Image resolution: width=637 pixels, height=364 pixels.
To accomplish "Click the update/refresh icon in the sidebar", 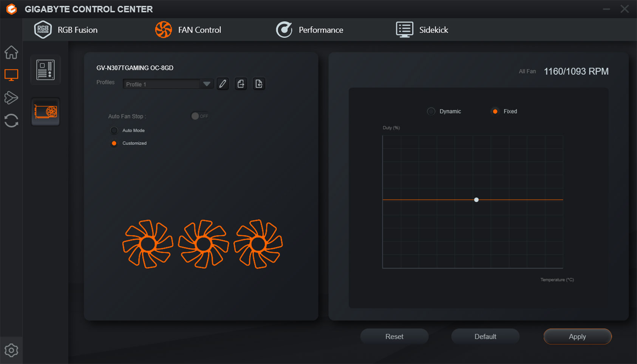I will 11,120.
